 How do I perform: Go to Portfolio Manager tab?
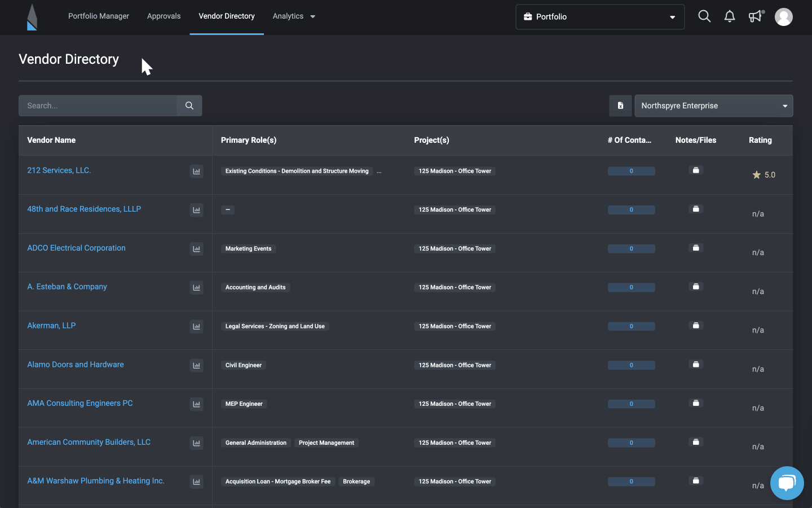point(99,16)
